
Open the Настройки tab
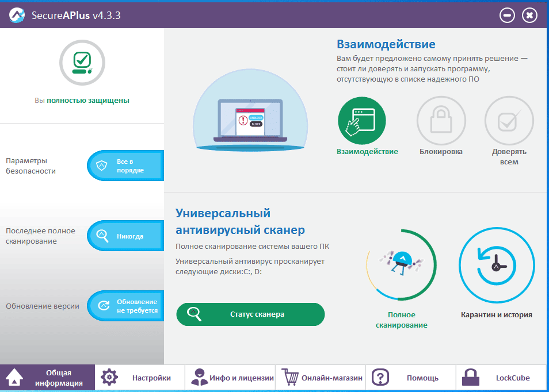tap(140, 378)
